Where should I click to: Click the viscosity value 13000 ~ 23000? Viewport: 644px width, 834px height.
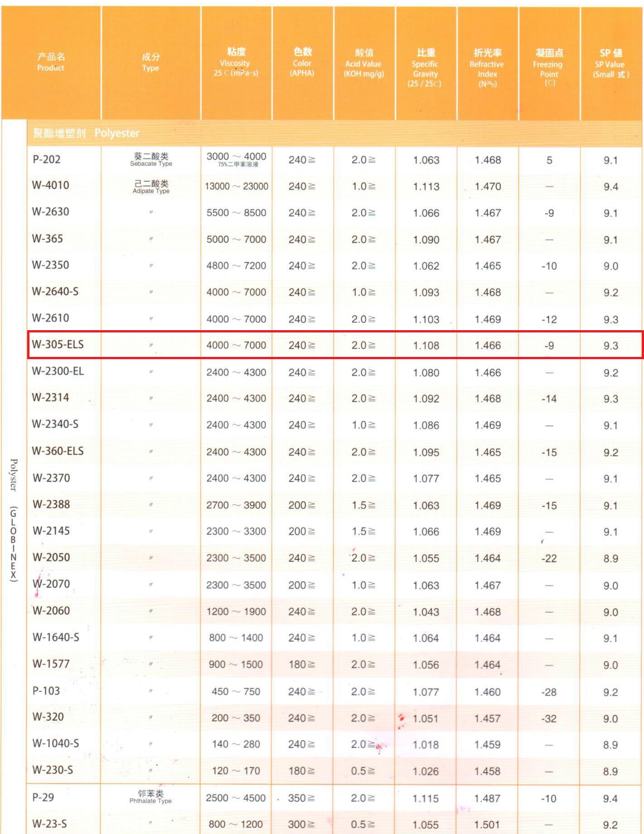coord(236,186)
